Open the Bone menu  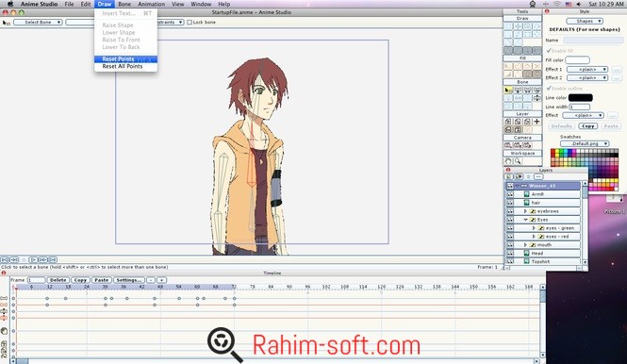click(124, 4)
